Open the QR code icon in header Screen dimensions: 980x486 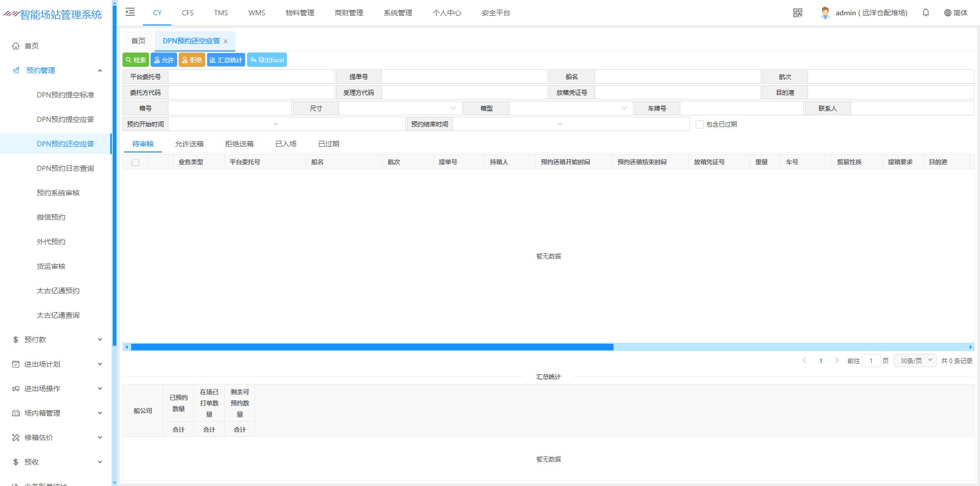(x=797, y=13)
